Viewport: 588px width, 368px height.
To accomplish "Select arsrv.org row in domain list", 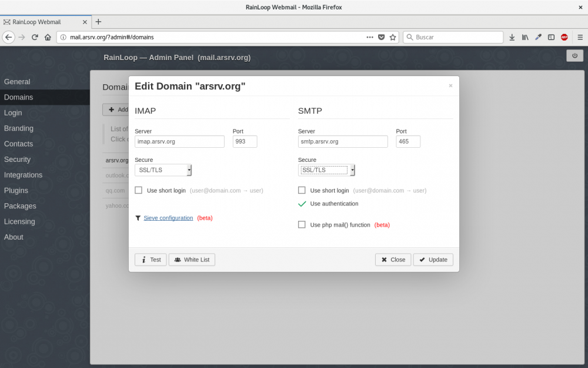I will click(x=116, y=160).
